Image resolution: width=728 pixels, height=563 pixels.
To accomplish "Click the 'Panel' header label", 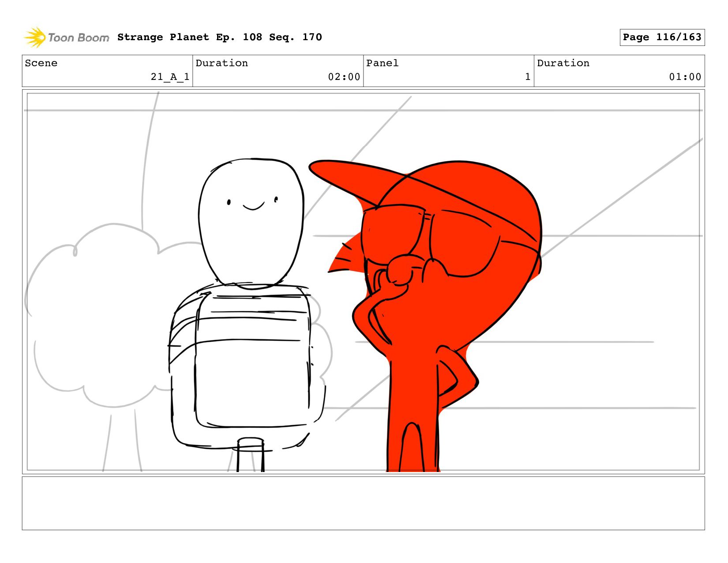I will point(383,63).
